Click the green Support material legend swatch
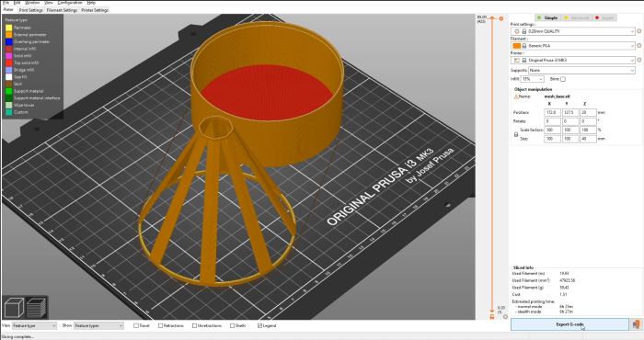This screenshot has height=340, width=644. click(x=8, y=91)
